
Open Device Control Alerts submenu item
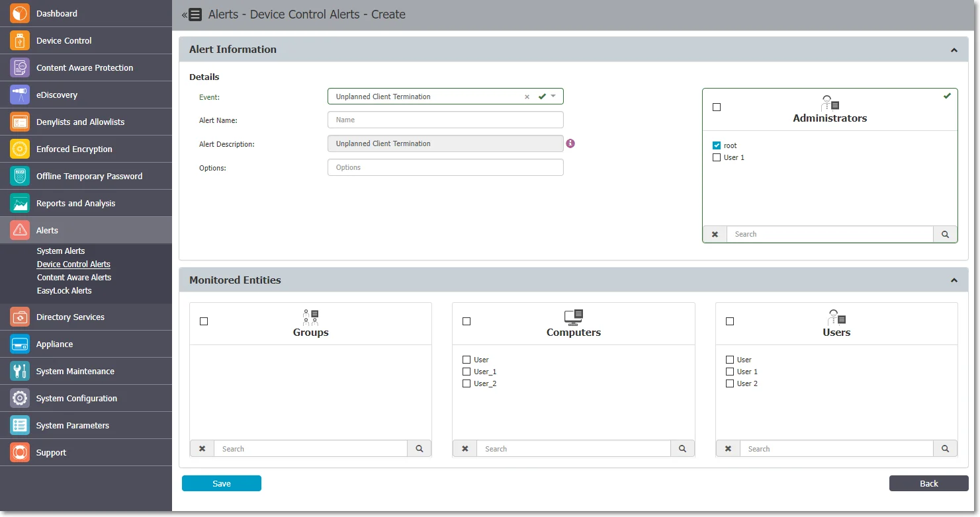point(73,264)
